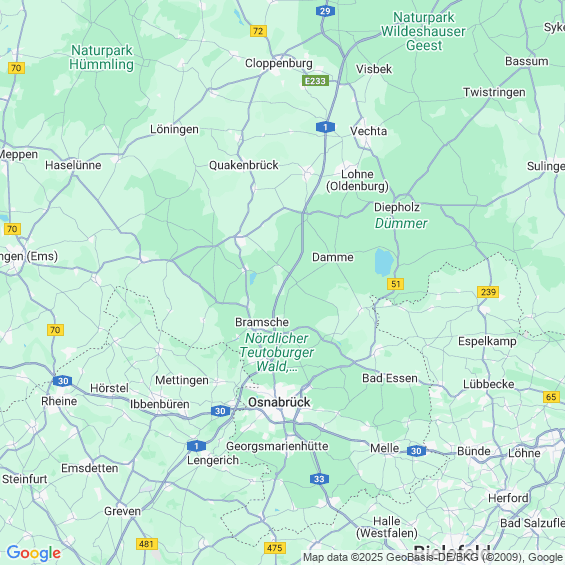The height and width of the screenshot is (565, 565).
Task: Select the Osnabrück city label
Action: (279, 402)
